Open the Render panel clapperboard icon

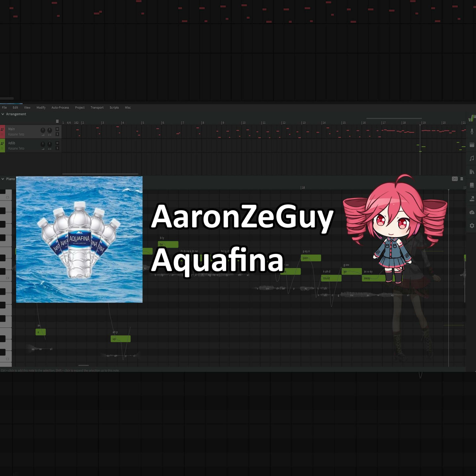472,145
